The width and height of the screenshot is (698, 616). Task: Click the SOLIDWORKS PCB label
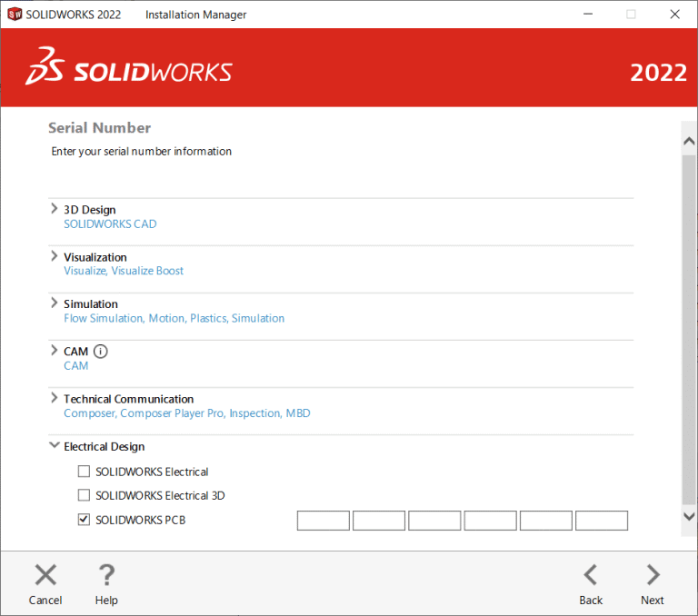click(x=141, y=520)
